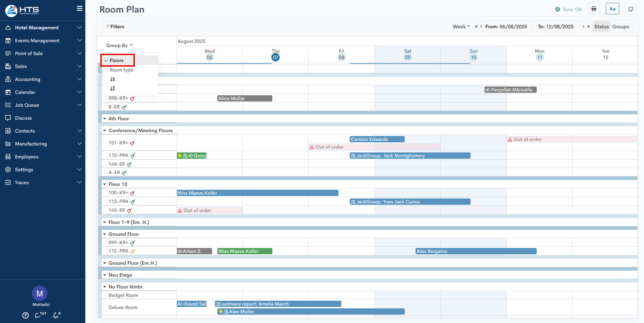Switch to Groups view toggle
The image size is (644, 323).
click(620, 27)
